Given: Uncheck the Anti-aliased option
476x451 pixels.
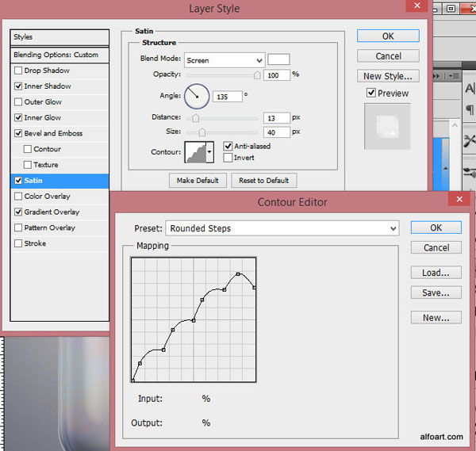Looking at the screenshot, I should point(228,146).
